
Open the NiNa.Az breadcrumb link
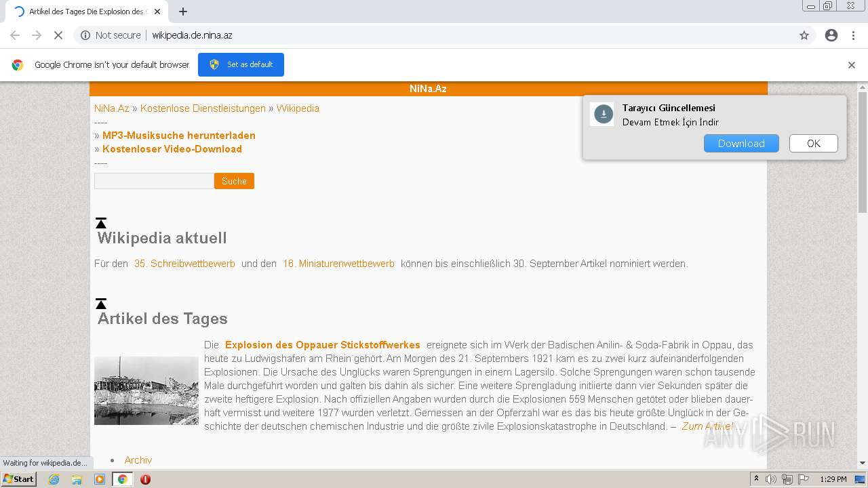[112, 108]
